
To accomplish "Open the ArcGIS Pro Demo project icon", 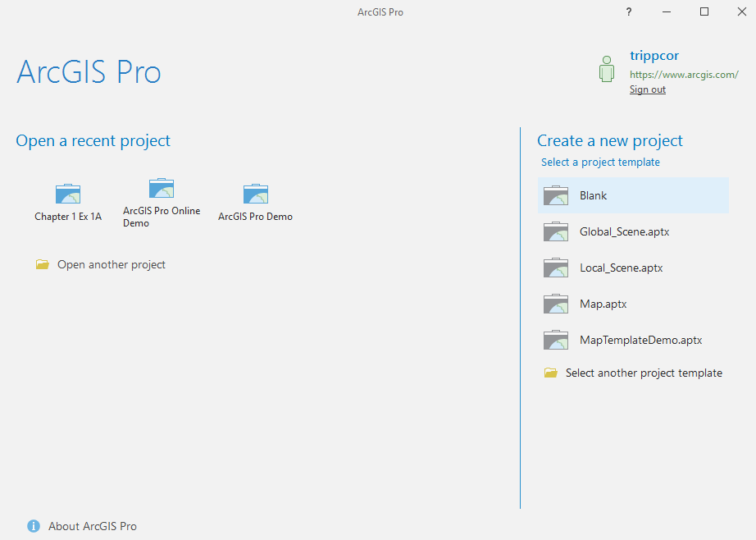I will pos(256,194).
